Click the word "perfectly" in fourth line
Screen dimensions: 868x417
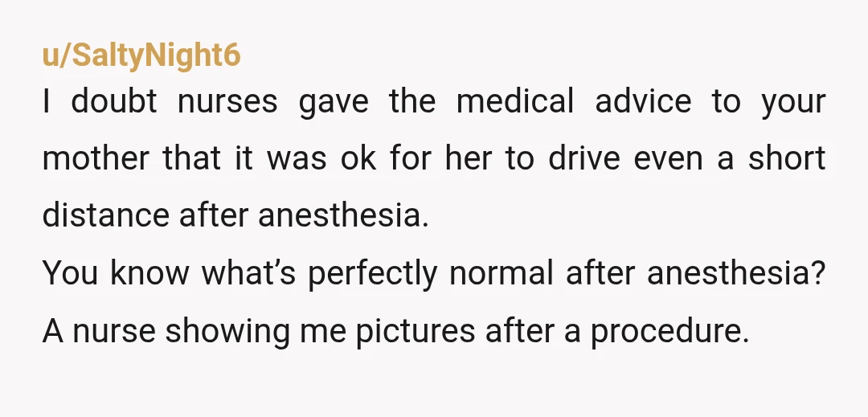[372, 274]
